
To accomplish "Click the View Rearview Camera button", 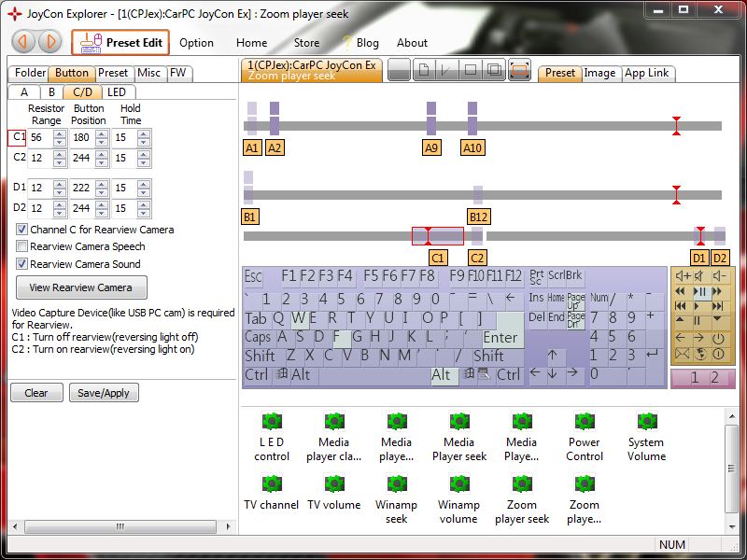I will (81, 287).
